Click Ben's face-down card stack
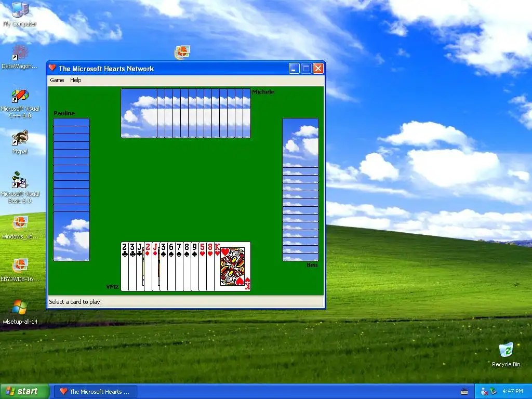 pyautogui.click(x=301, y=189)
